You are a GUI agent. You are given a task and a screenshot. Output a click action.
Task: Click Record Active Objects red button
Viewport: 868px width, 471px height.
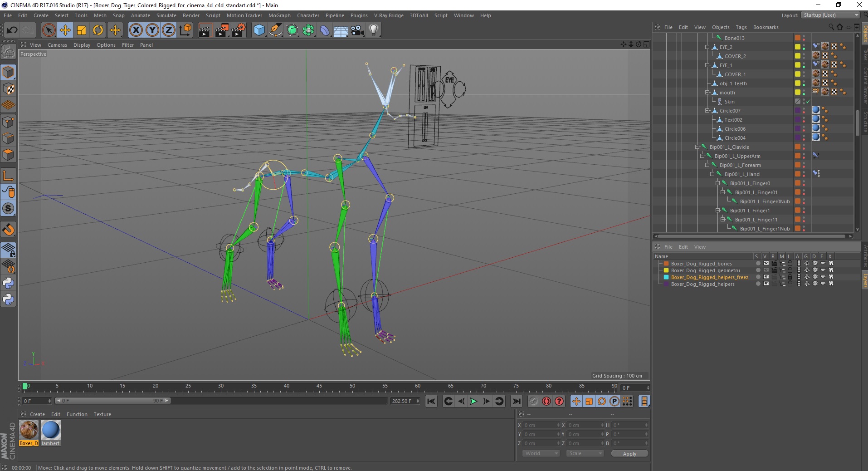(x=534, y=401)
